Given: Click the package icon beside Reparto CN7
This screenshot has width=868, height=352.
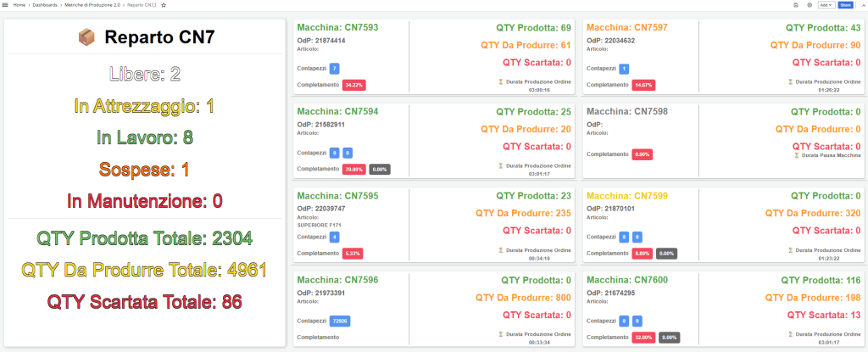Looking at the screenshot, I should pos(86,37).
